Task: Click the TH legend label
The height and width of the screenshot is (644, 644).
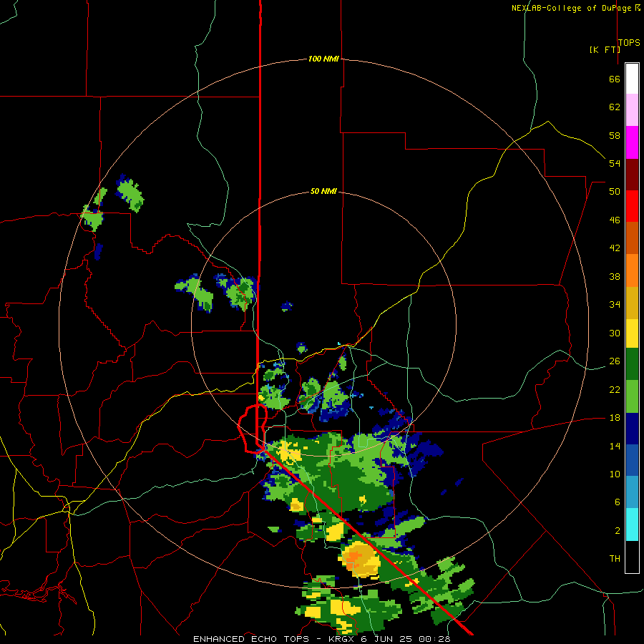Action: pyautogui.click(x=615, y=558)
